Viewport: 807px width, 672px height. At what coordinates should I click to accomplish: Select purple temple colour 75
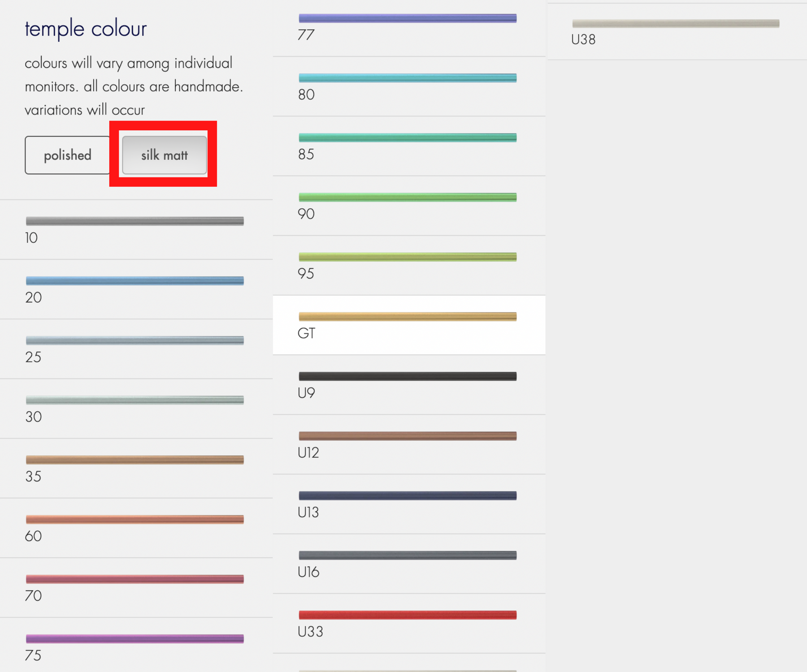click(x=134, y=646)
